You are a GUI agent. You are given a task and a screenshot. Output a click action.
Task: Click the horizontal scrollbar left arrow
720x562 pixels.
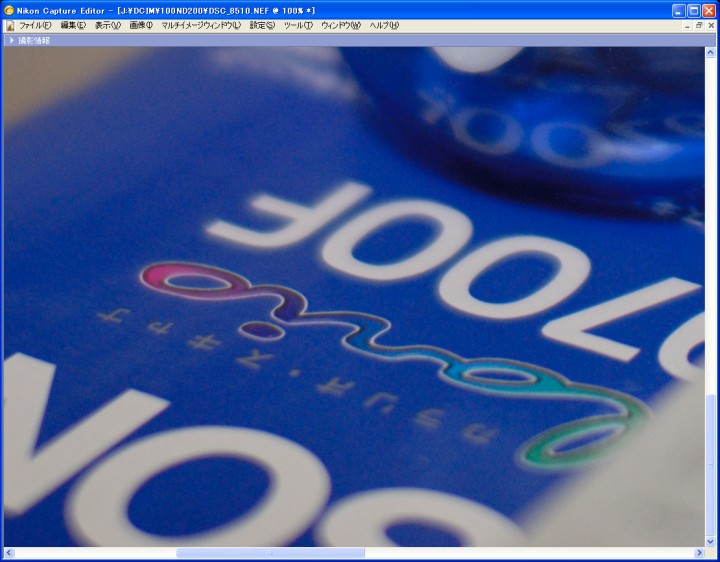click(9, 553)
